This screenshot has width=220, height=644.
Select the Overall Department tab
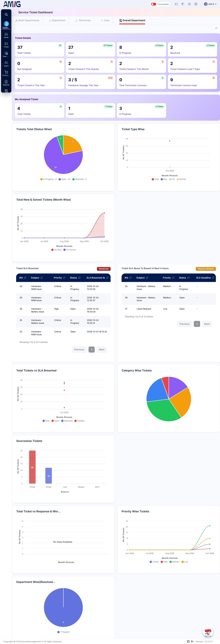click(x=132, y=21)
